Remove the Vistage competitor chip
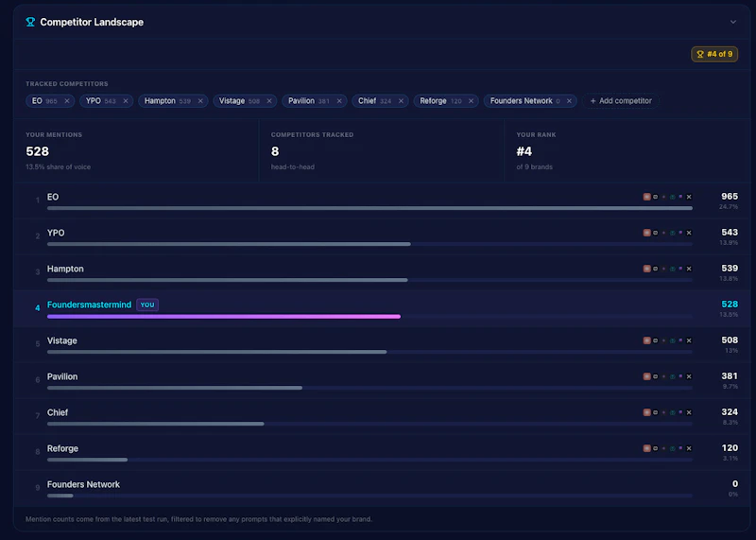This screenshot has width=756, height=540. click(269, 101)
